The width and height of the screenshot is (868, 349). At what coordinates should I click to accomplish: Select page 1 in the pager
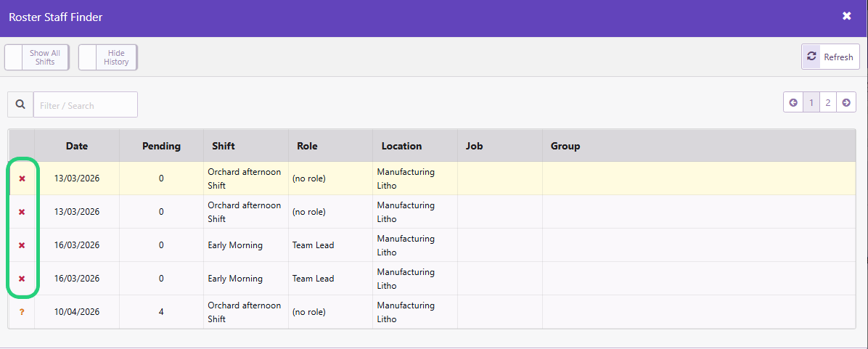coord(811,102)
